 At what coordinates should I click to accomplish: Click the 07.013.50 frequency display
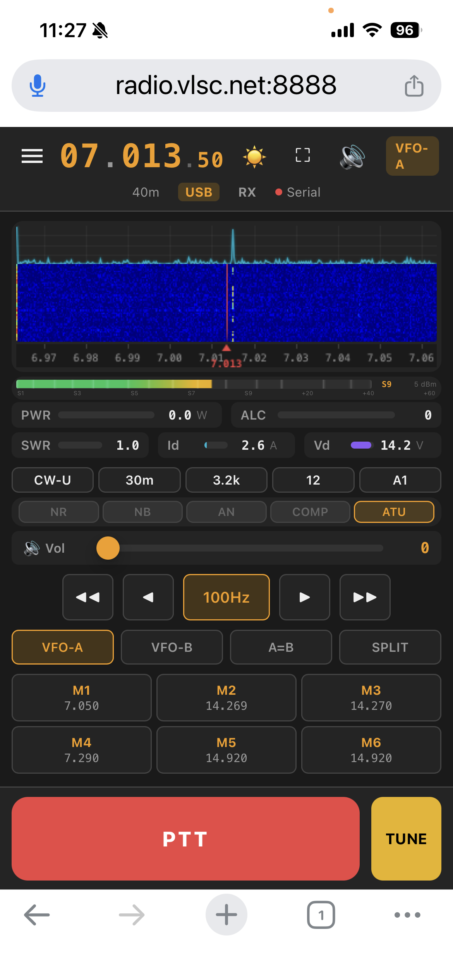(x=142, y=156)
